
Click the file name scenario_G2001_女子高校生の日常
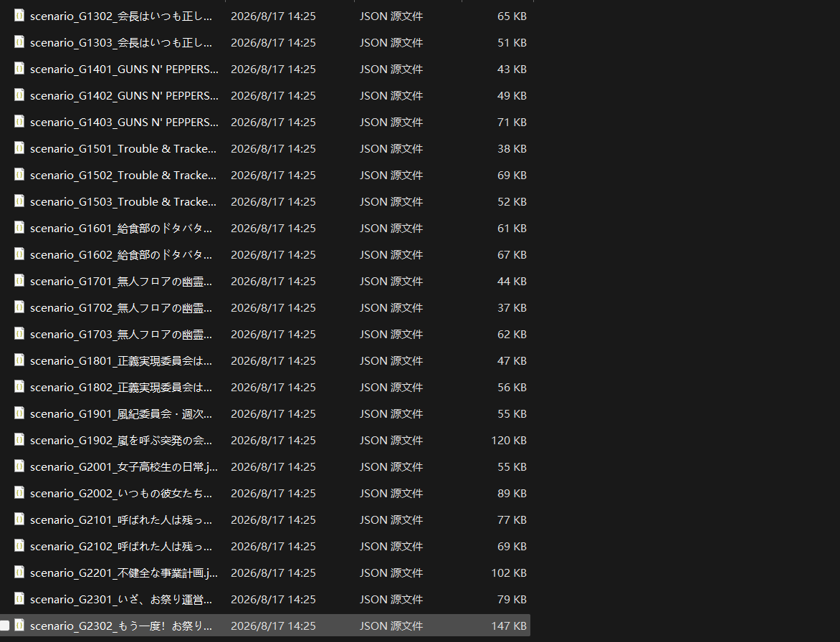(x=124, y=467)
